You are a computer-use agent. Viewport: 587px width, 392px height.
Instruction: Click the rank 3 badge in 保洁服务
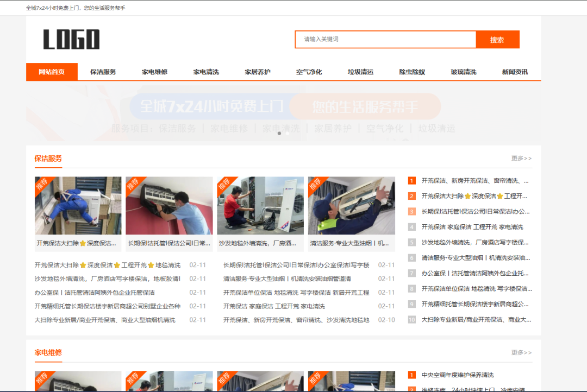(412, 211)
